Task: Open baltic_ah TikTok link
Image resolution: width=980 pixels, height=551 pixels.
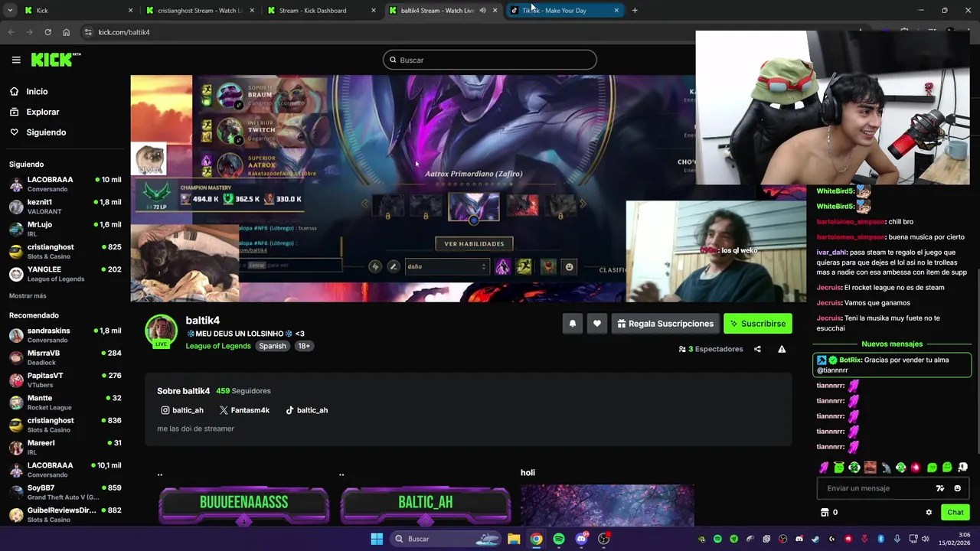Action: click(x=306, y=410)
